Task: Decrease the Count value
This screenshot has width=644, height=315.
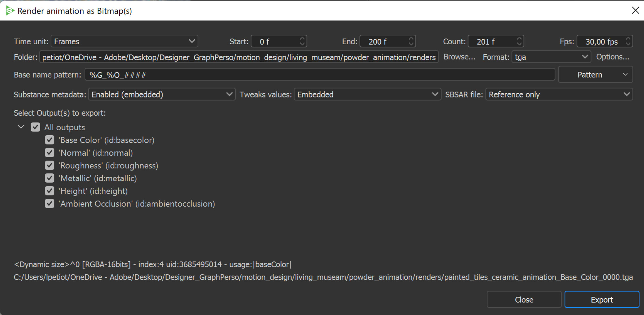Action: [x=519, y=44]
